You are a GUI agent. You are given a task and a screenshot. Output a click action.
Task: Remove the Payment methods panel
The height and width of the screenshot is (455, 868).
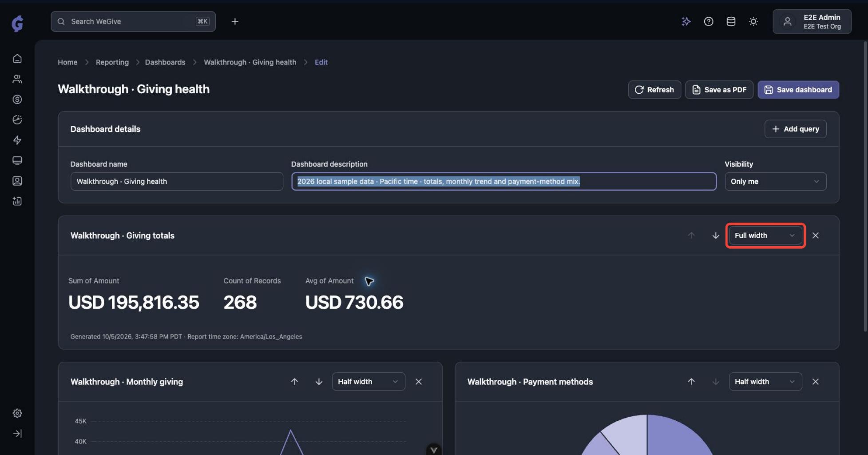coord(816,382)
